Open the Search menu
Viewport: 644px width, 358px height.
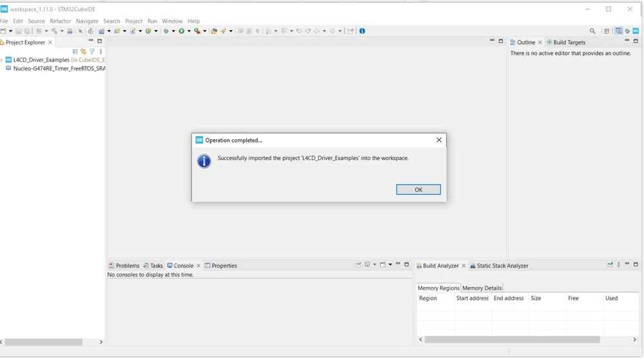pos(112,21)
